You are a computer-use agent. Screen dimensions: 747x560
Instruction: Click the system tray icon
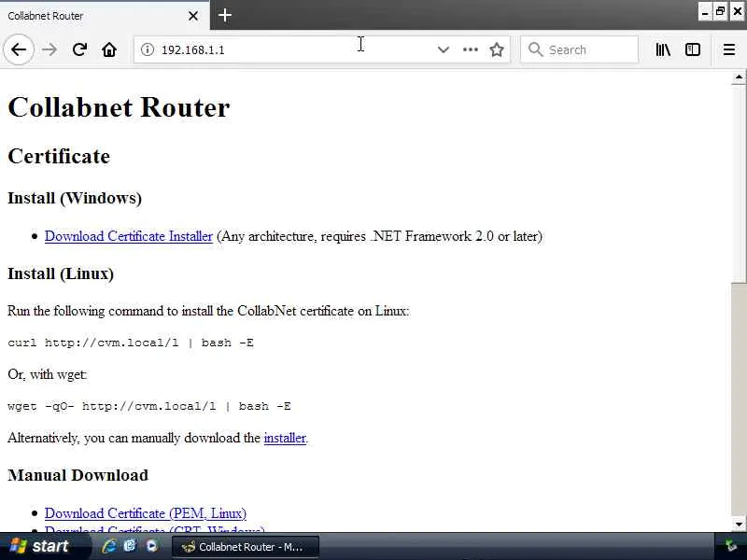(x=730, y=546)
